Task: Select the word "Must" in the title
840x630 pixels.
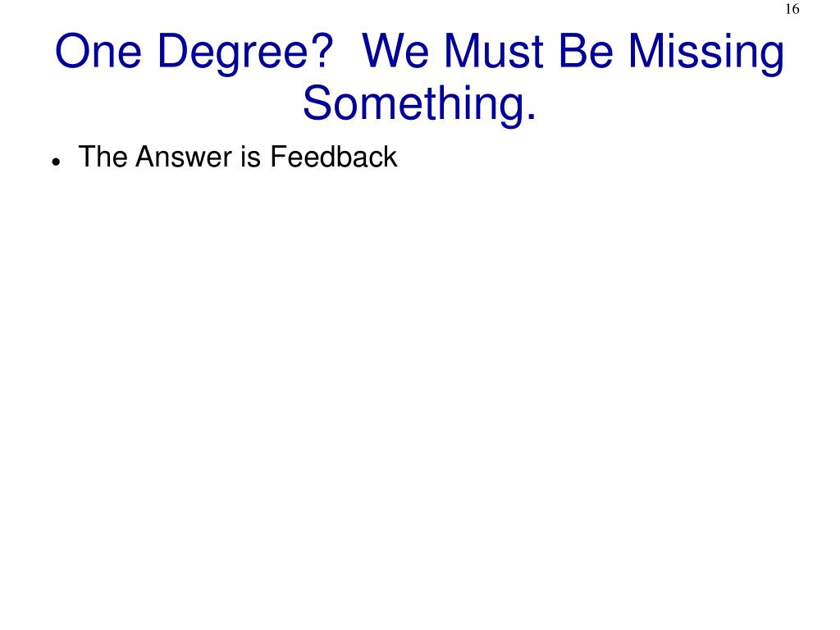Action: pyautogui.click(x=494, y=52)
